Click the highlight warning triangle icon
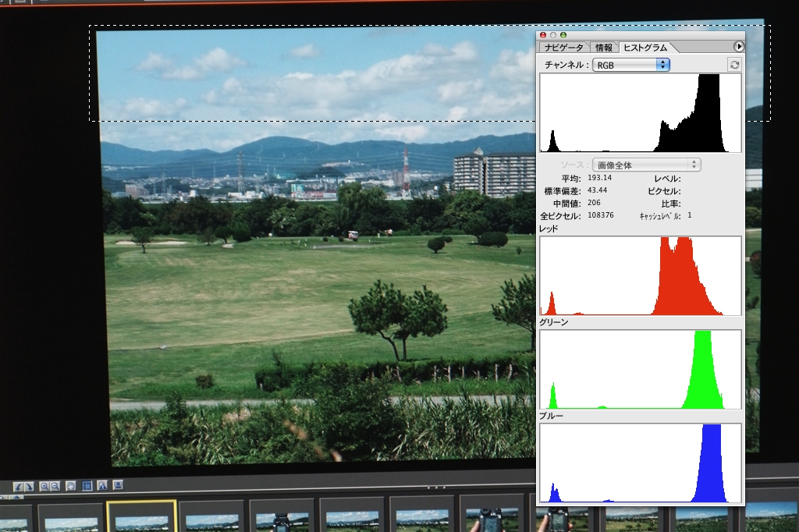The image size is (799, 532). pos(102,485)
